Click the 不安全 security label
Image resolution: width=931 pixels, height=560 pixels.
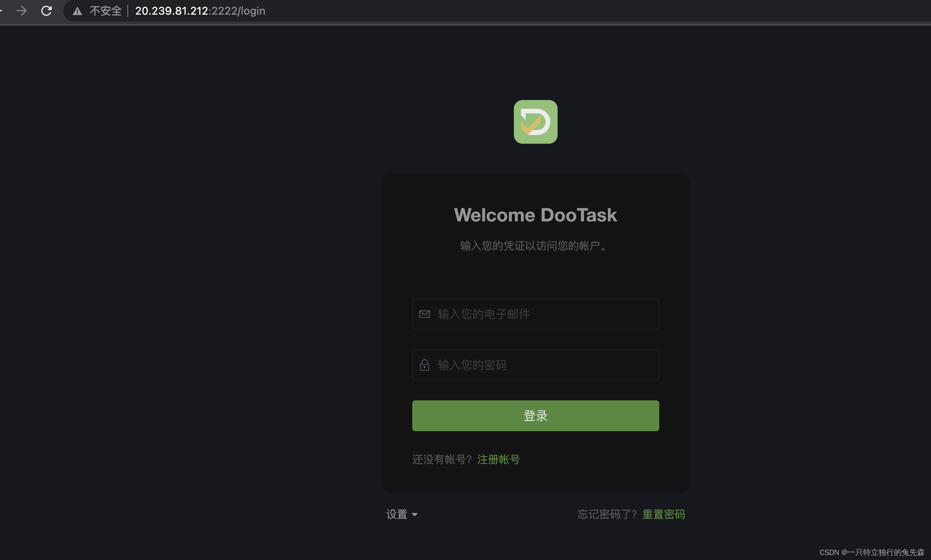coord(105,11)
